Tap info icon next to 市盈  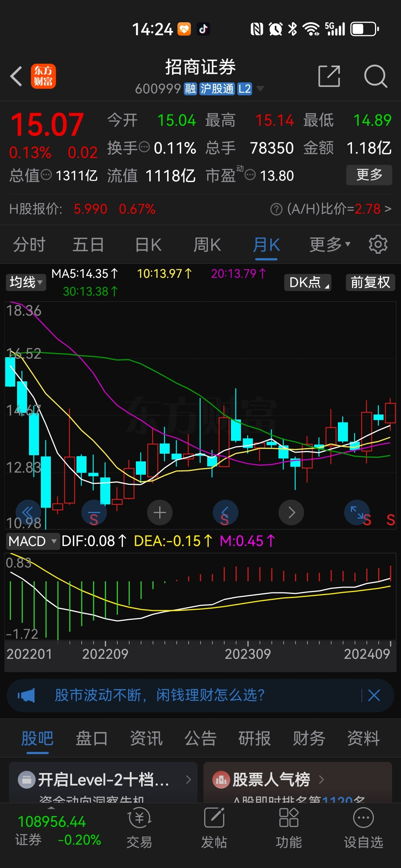pos(250,175)
